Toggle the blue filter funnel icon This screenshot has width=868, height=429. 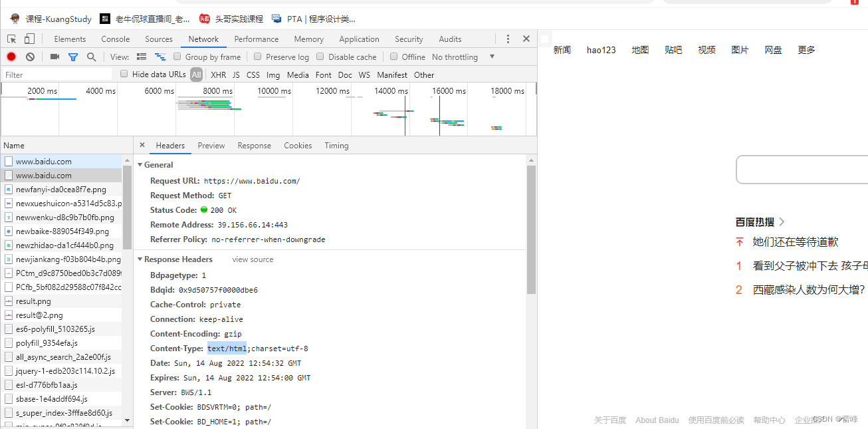click(73, 57)
